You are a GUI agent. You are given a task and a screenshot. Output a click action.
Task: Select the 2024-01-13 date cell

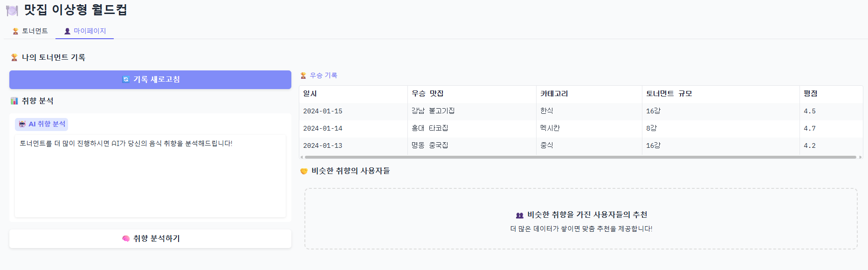click(353, 145)
